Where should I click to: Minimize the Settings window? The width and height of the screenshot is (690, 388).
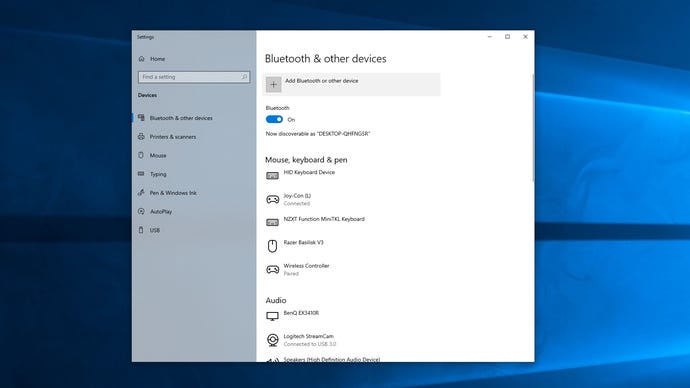pos(490,37)
